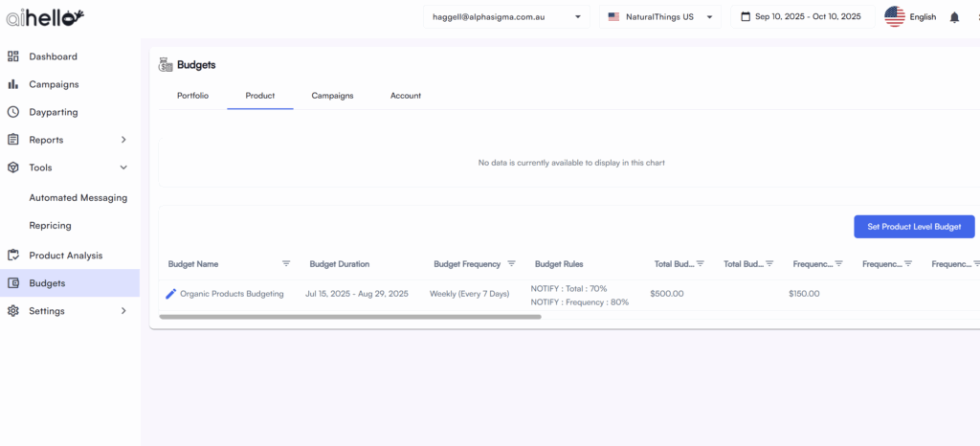Click the Set Product Level Budget button

pos(914,226)
